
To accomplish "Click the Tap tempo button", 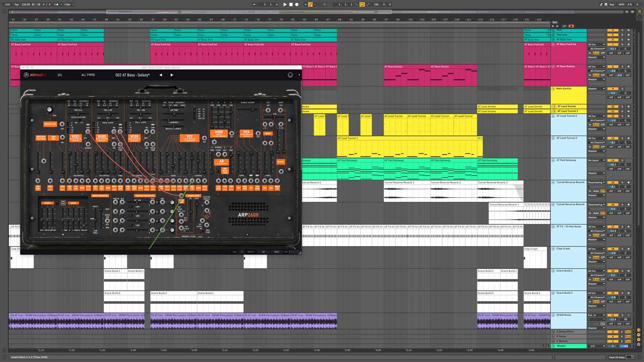I will [x=16, y=4].
